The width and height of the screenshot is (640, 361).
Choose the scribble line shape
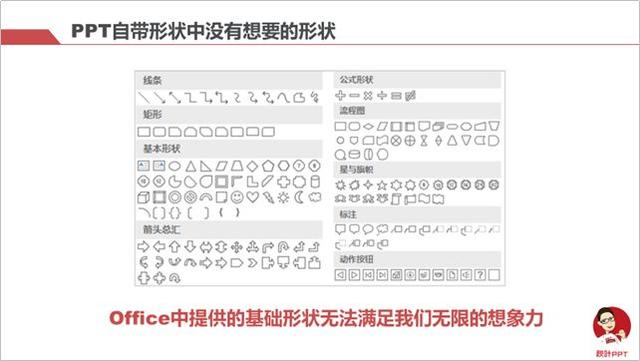[314, 97]
